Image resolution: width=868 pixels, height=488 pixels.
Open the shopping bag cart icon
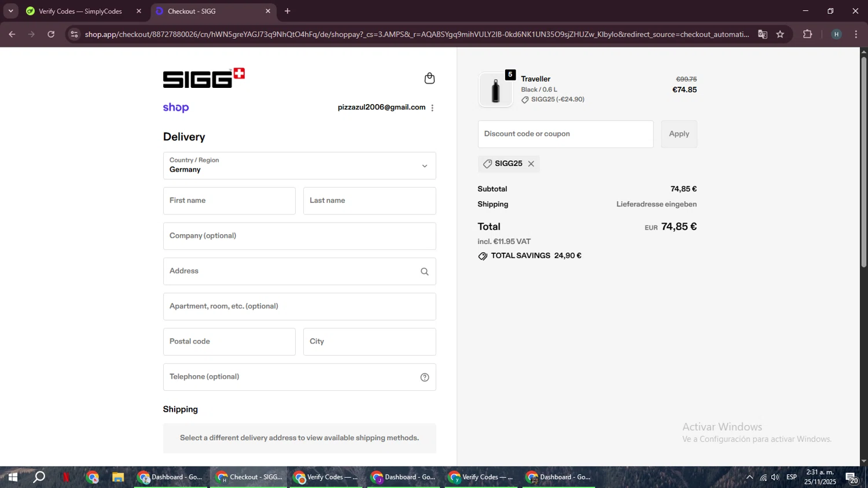[429, 78]
